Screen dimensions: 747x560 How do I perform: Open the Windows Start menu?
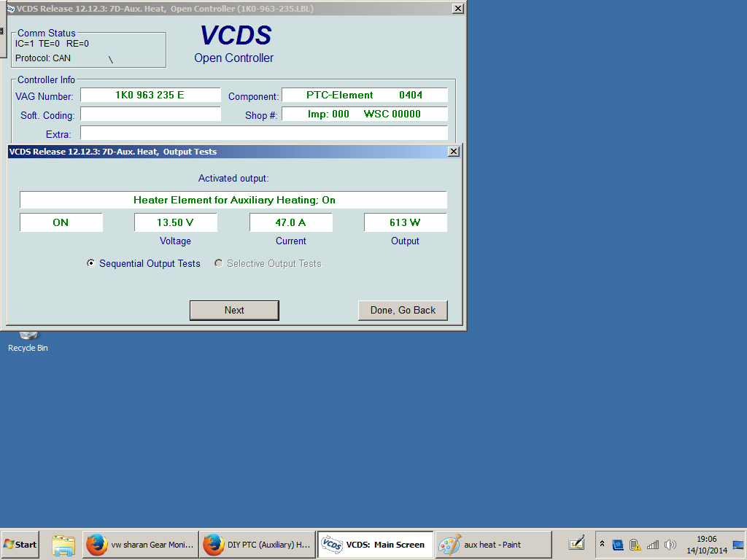point(20,545)
